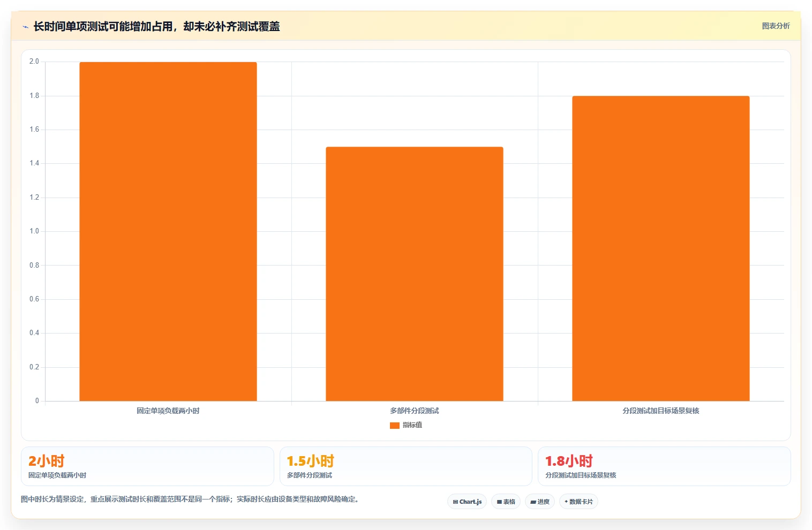
Task: Open the 1.8小时 data card
Action: click(664, 466)
